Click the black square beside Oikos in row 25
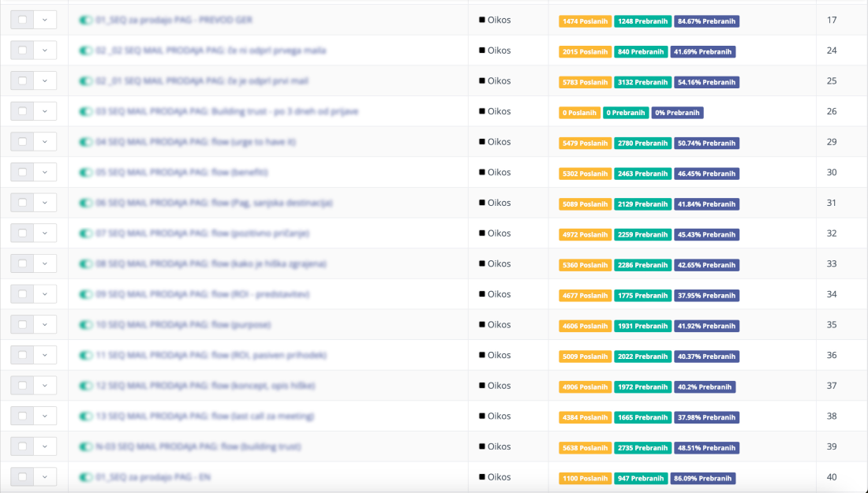 [482, 81]
